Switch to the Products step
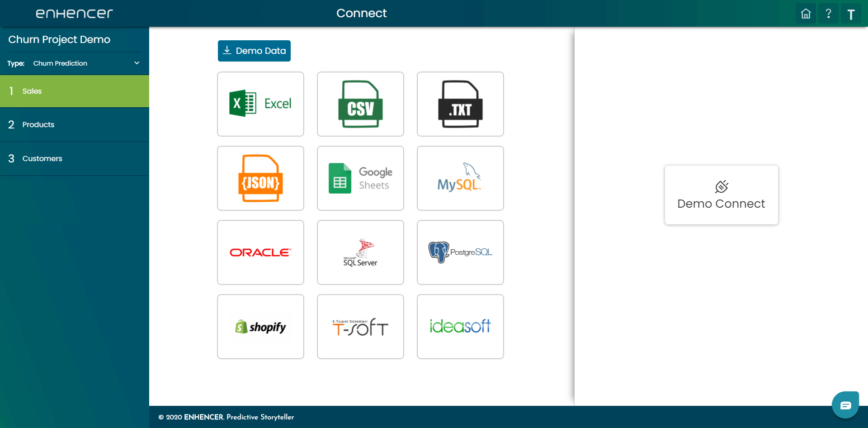Image resolution: width=868 pixels, height=428 pixels. click(75, 124)
